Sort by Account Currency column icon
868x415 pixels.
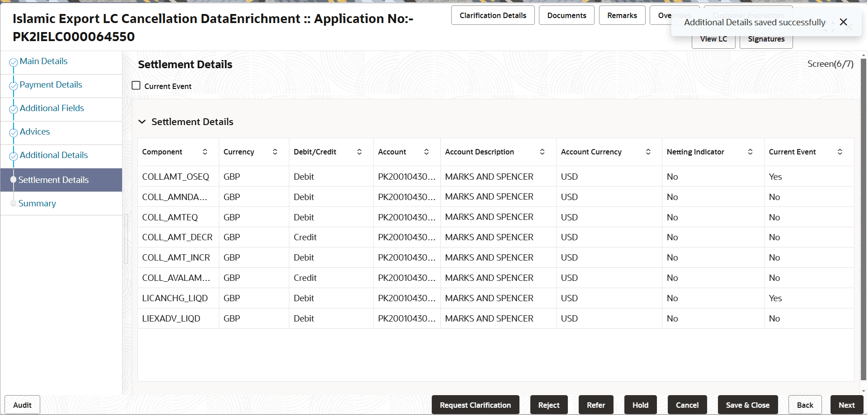coord(648,152)
